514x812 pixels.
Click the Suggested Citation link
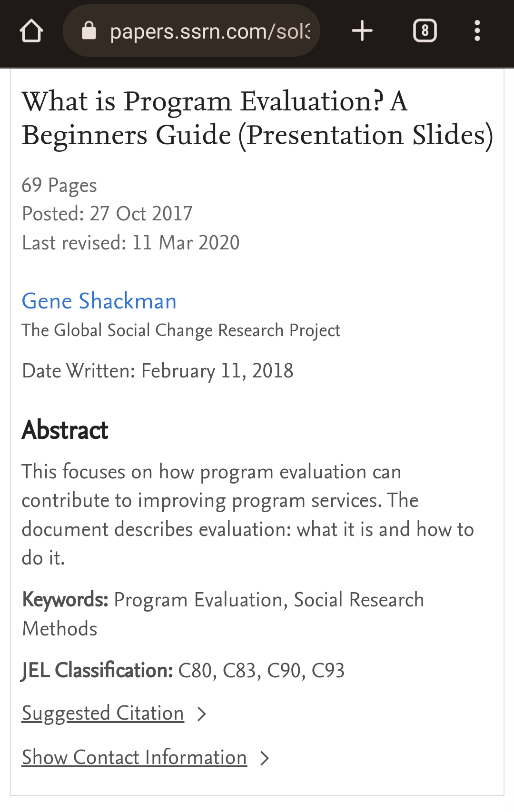pyautogui.click(x=103, y=713)
